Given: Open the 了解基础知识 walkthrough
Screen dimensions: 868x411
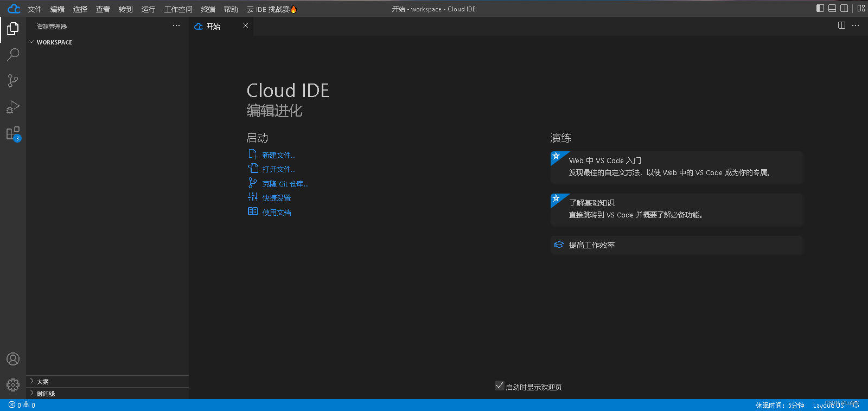Looking at the screenshot, I should (x=676, y=210).
